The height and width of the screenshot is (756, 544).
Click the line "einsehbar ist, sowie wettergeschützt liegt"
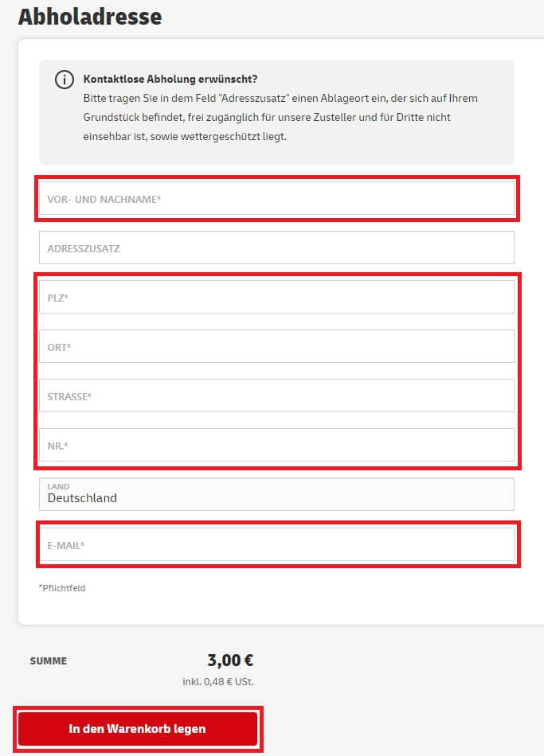[185, 136]
